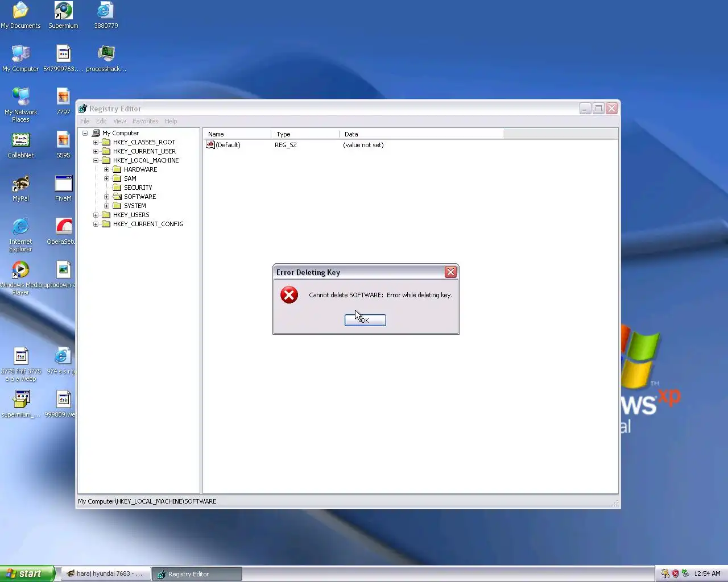Viewport: 728px width, 582px height.
Task: Select the HKEY_USERS label
Action: coord(131,215)
